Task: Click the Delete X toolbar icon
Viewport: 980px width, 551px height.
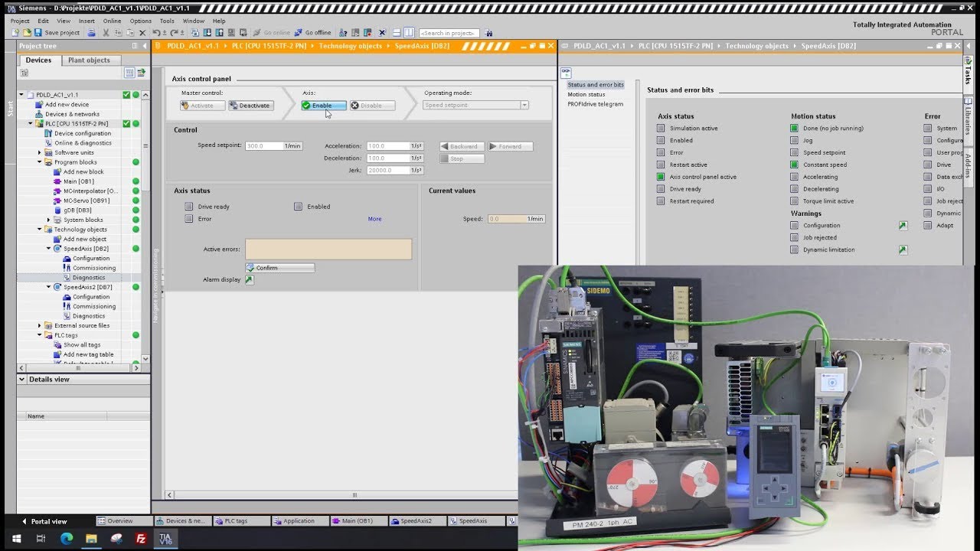Action: (142, 33)
